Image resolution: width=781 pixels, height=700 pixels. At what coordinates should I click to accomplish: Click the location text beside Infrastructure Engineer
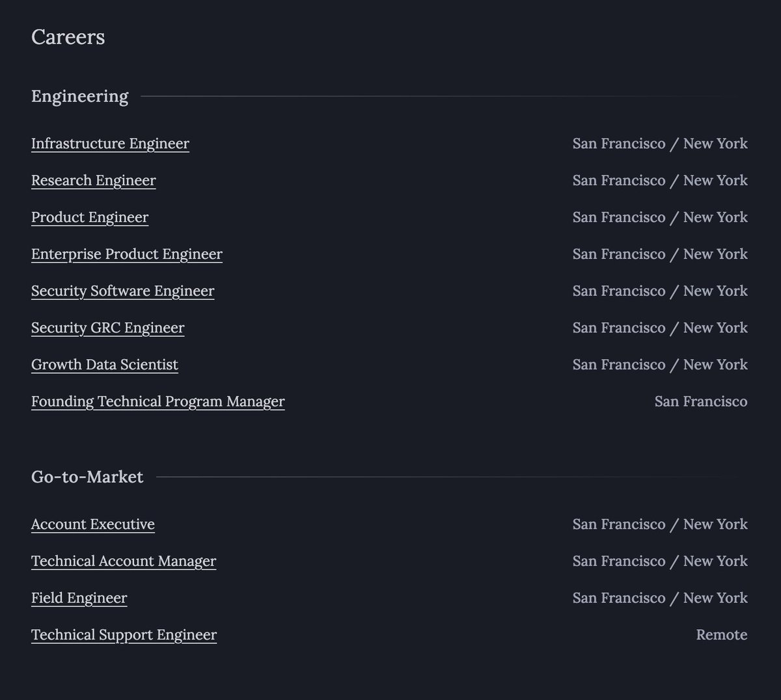click(660, 144)
